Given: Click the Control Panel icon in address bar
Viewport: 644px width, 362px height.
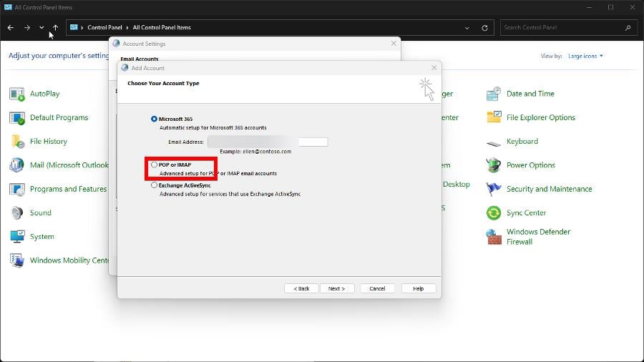Looking at the screenshot, I should point(74,27).
